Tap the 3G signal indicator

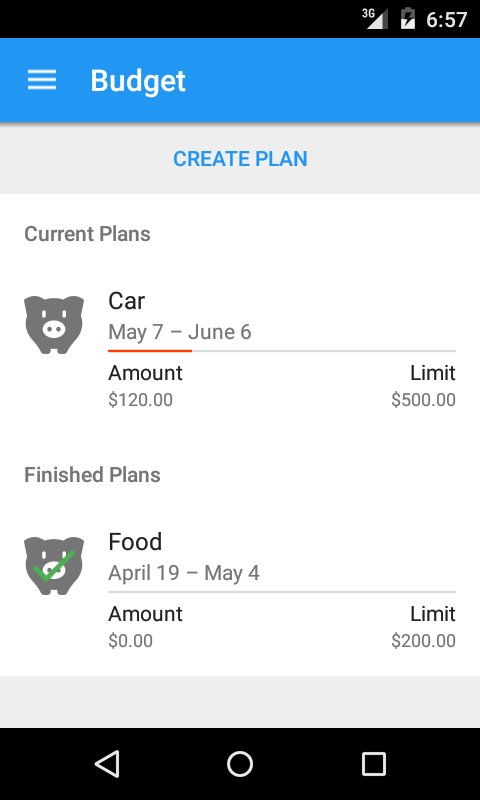tap(375, 19)
